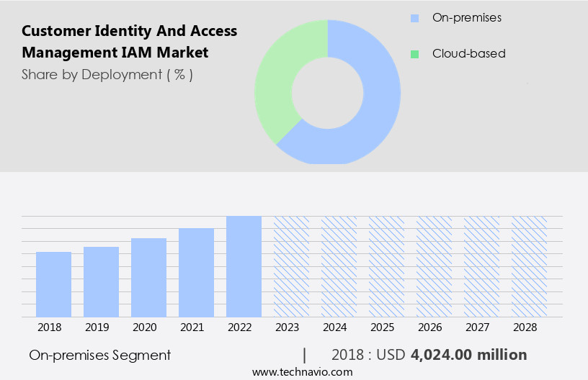
Task: Click the hatched forecast bar for 2023
Action: coord(291,266)
